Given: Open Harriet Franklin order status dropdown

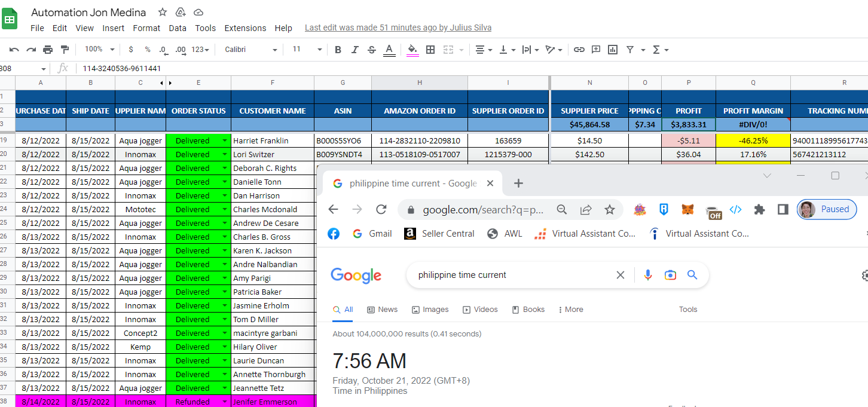Looking at the screenshot, I should pos(225,141).
